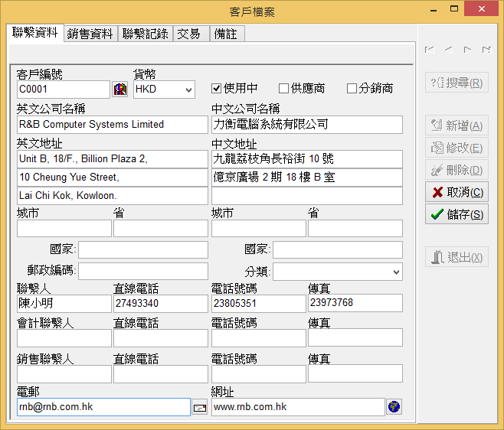Click the 會計聯繫人 name field
This screenshot has width=504, height=430.
point(64,338)
